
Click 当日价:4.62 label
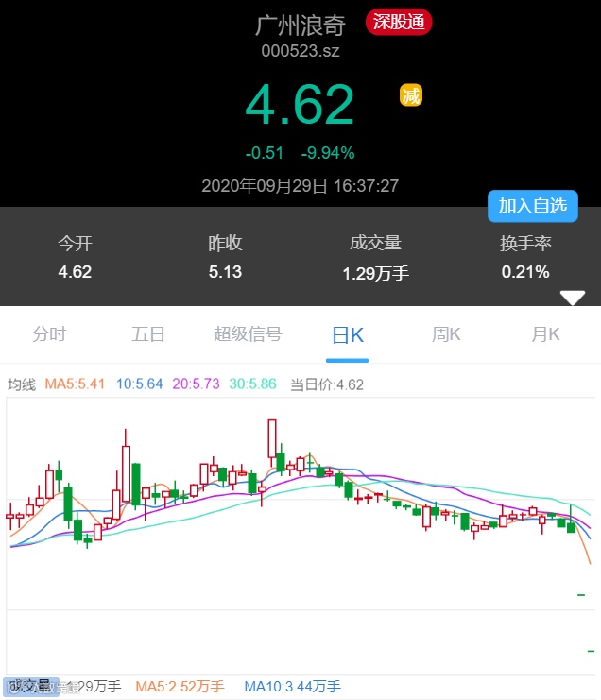(x=327, y=384)
